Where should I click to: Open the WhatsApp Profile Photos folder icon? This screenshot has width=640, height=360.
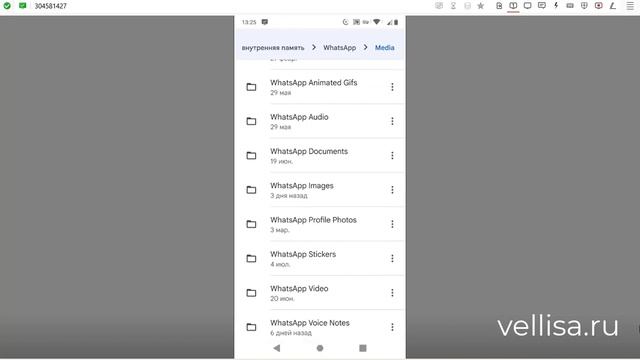(251, 224)
